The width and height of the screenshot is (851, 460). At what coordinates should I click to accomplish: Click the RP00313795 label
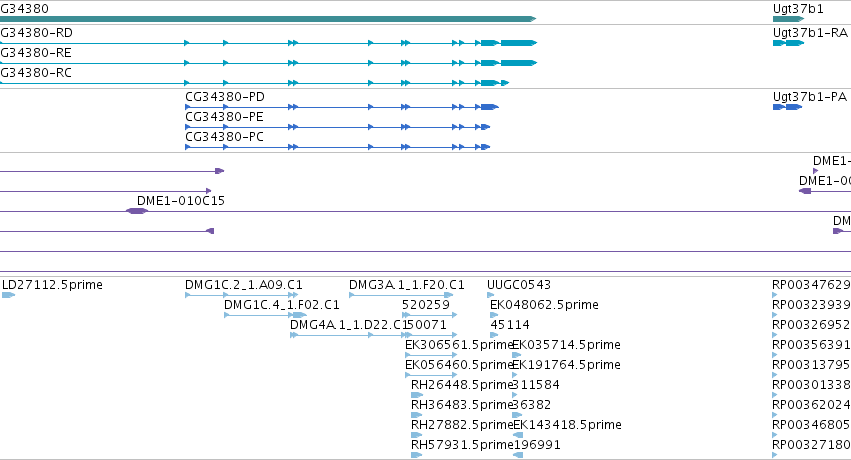coord(811,365)
